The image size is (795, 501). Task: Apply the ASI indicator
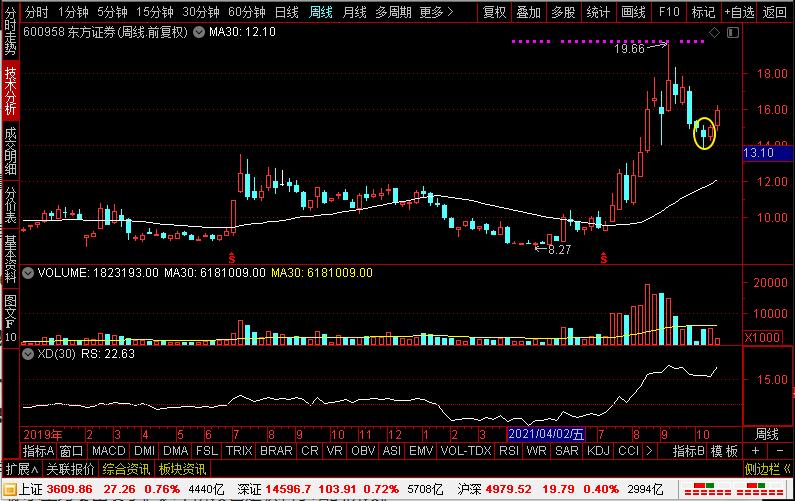click(x=392, y=451)
